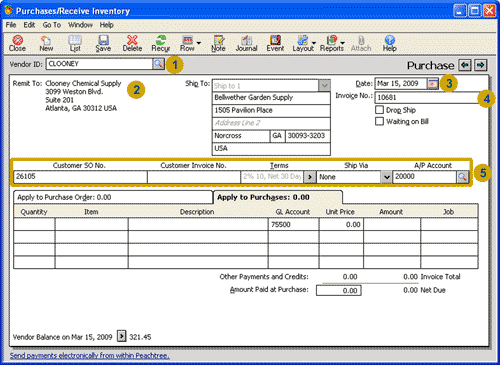Viewport: 500px width, 365px height.
Task: Close the window with red X
Action: (489, 11)
